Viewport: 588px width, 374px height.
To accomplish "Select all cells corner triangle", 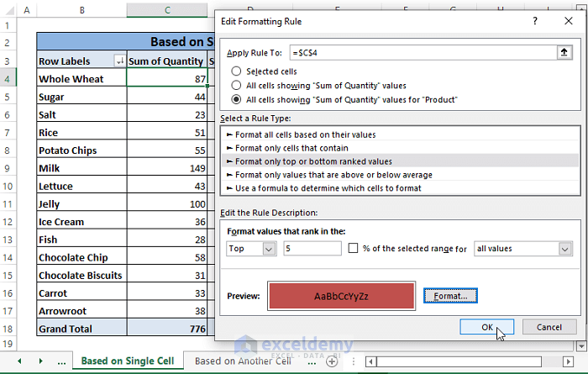I will click(x=9, y=10).
